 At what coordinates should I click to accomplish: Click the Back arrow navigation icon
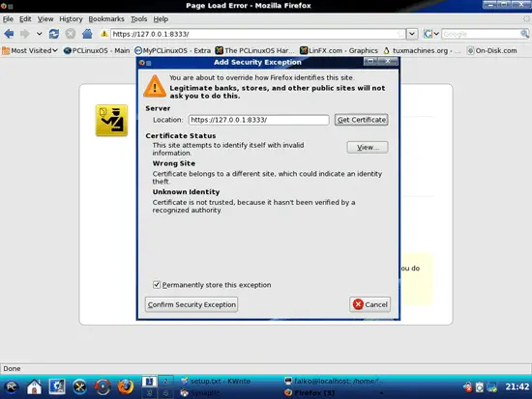click(9, 34)
